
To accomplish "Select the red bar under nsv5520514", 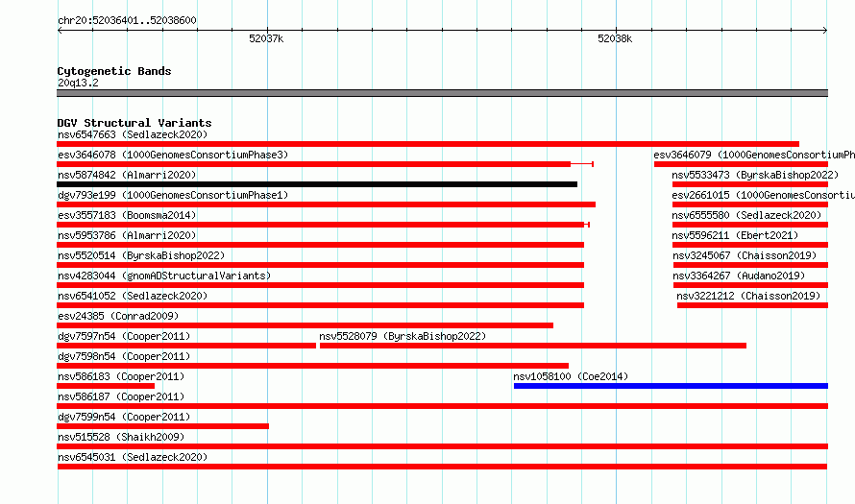I will coord(321,265).
